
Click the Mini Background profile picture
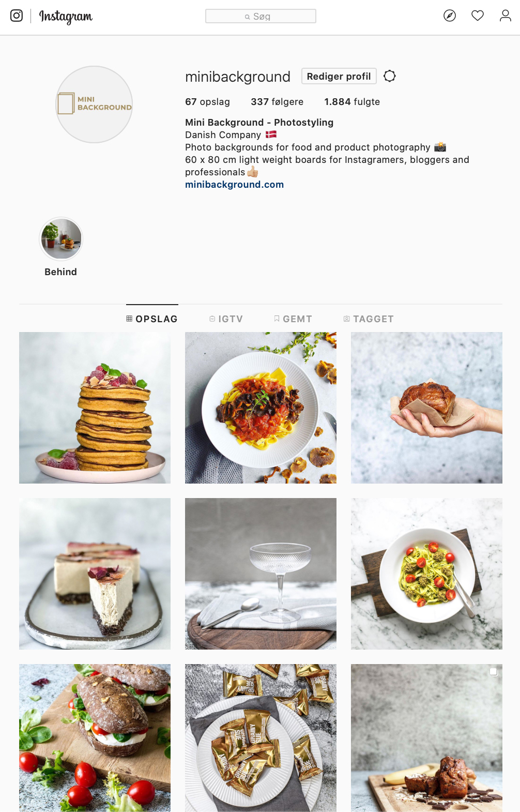(x=94, y=104)
